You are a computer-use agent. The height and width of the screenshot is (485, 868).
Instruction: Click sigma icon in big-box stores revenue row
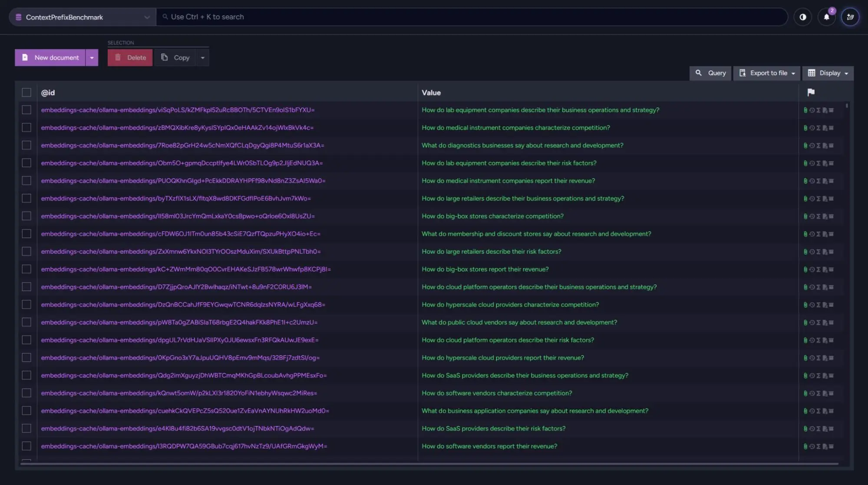tap(818, 269)
